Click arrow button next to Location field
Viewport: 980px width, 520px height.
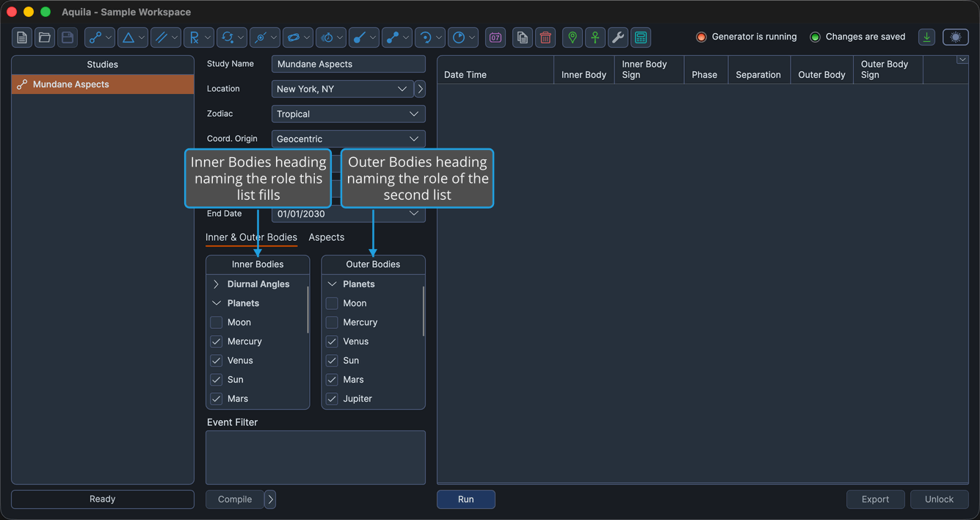pos(420,89)
